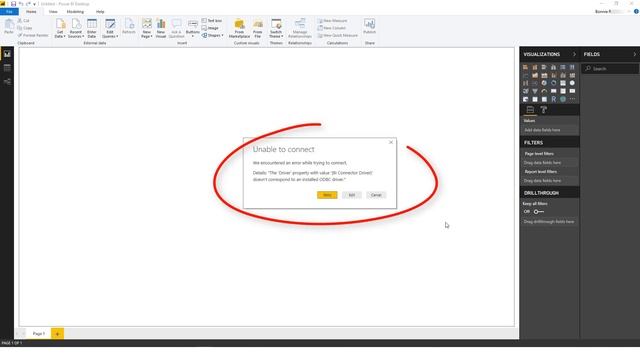Click the Cut command in Clipboard group
The image size is (640, 360).
(x=24, y=20)
